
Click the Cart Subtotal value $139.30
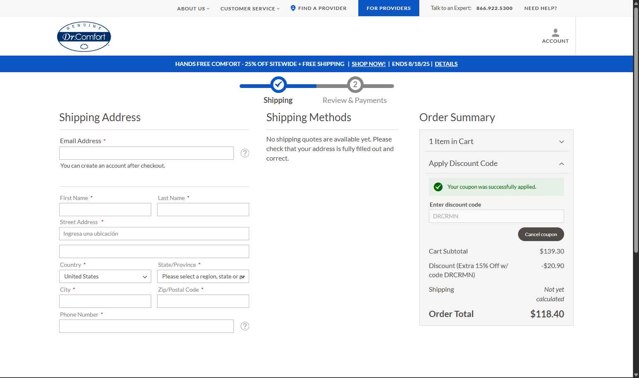(552, 251)
